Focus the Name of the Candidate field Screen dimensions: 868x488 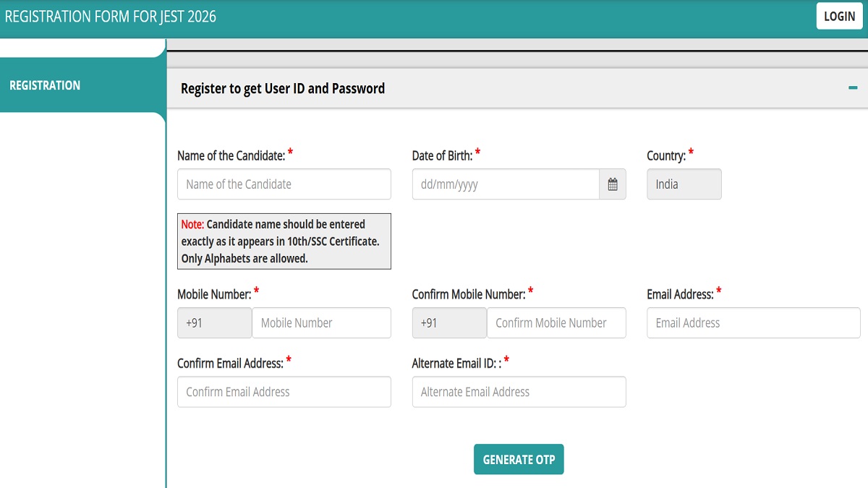284,184
